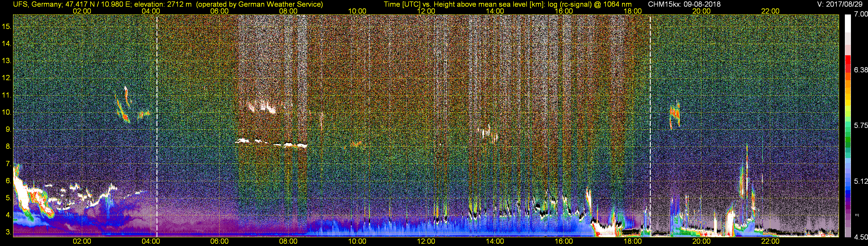Click the 'log (rc-signal) @ 1064 nm' label
Viewport: 868px width, 246px height.
[590, 4]
